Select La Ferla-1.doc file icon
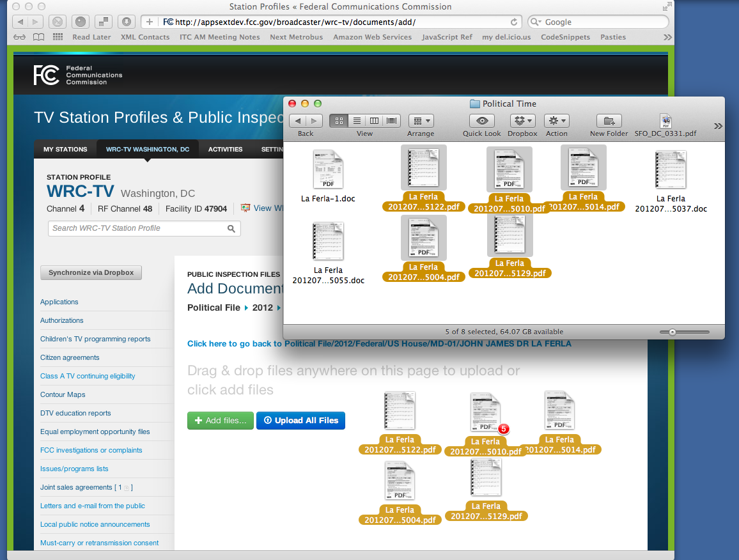Viewport: 739px width, 560px height. point(328,169)
